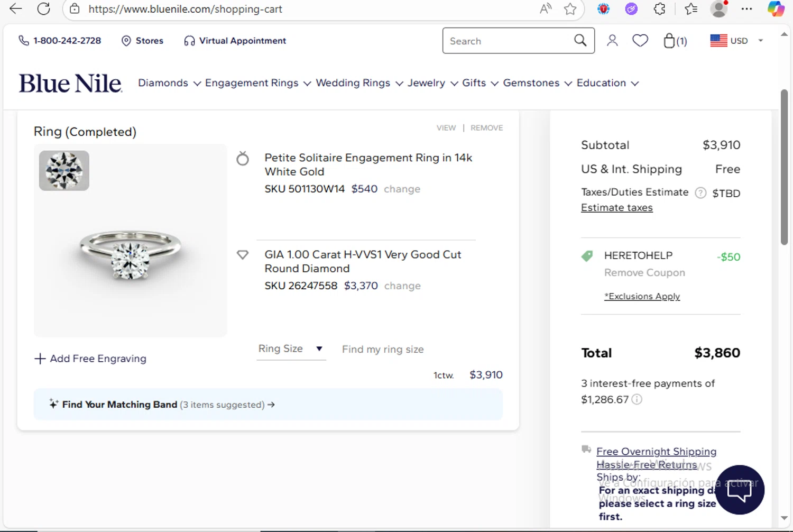Open Find Your Matching Band suggestions
The width and height of the screenshot is (793, 532).
tap(268, 405)
